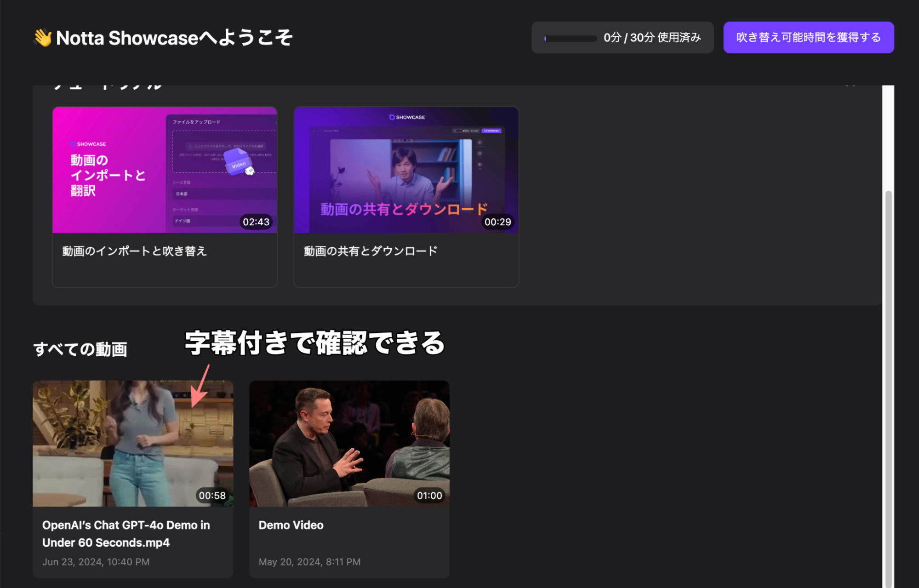Click the OpenAI's Chat GPT-4o Demo title
Viewport: 919px width, 588px height.
126,534
